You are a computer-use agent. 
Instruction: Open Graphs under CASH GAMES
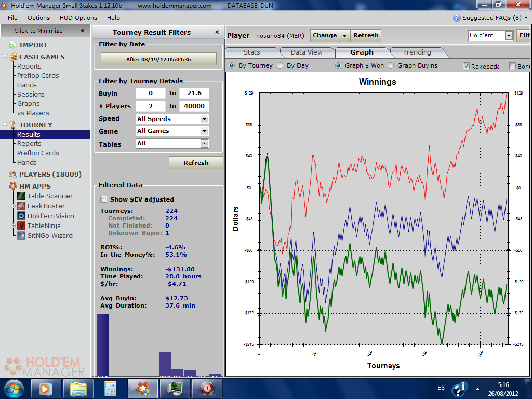tap(29, 104)
